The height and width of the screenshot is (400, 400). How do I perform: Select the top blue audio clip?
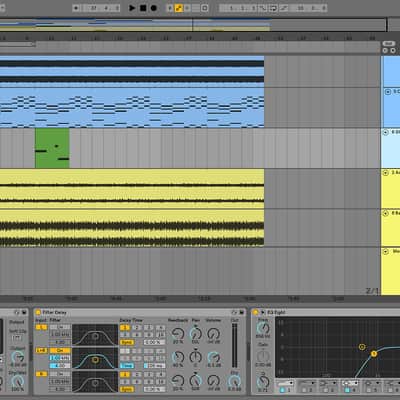tap(132, 71)
